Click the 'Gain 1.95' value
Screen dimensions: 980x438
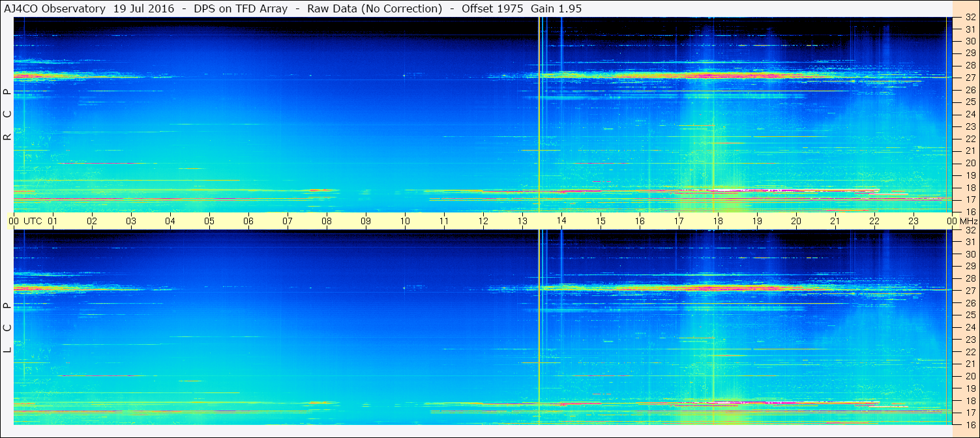point(556,8)
